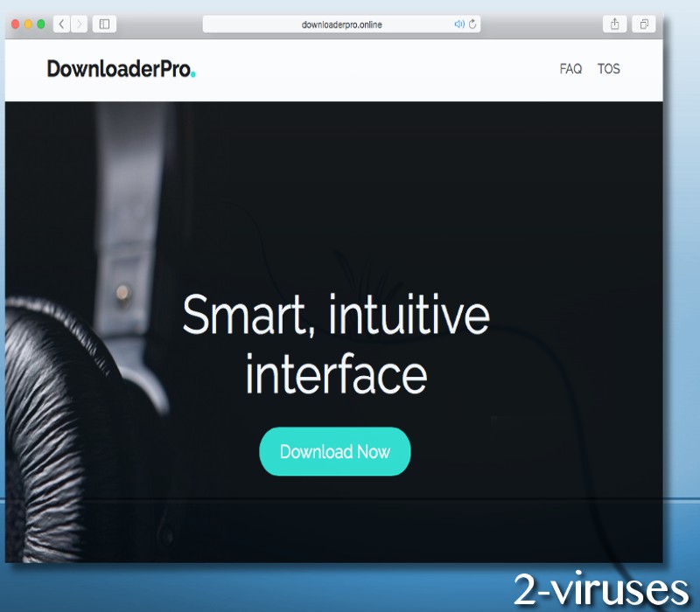Open the Safari sidebar panel
The height and width of the screenshot is (612, 700).
(104, 24)
